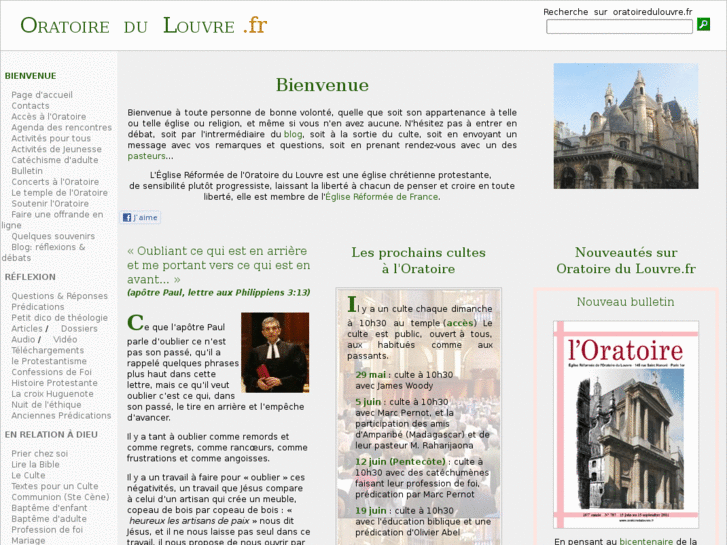Image resolution: width=727 pixels, height=545 pixels.
Task: Visit Le temple de l'Oratoire
Action: (59, 192)
